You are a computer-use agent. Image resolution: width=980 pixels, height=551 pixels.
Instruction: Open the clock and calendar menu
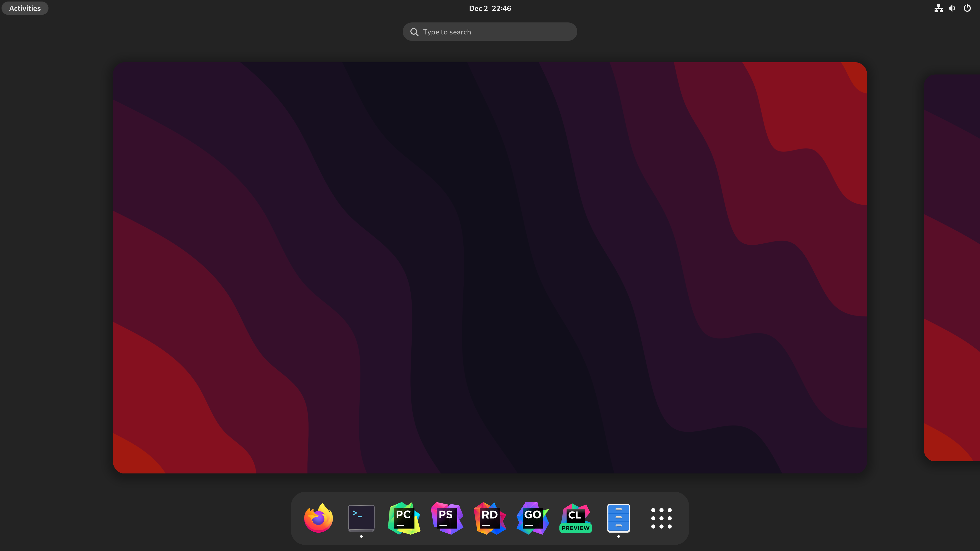pyautogui.click(x=490, y=8)
